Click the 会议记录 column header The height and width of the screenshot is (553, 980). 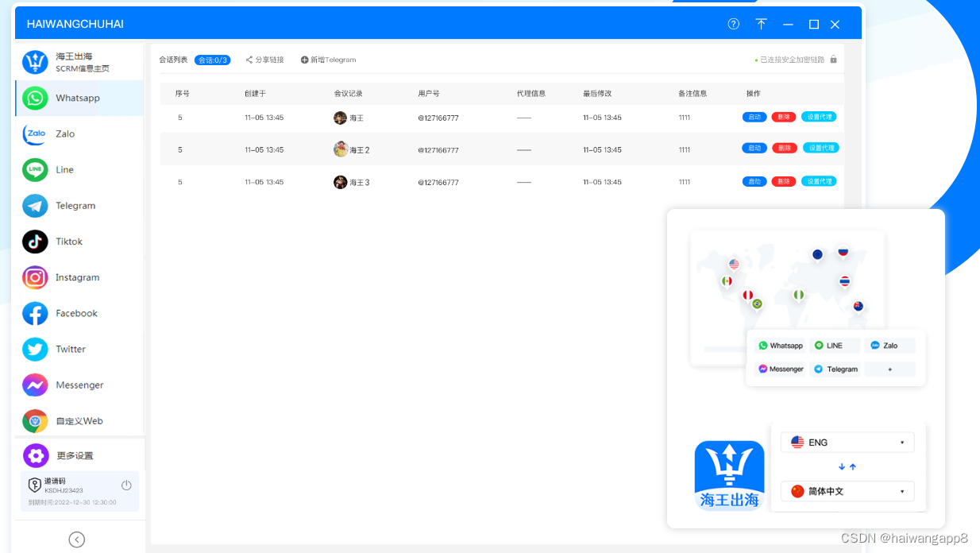click(349, 93)
